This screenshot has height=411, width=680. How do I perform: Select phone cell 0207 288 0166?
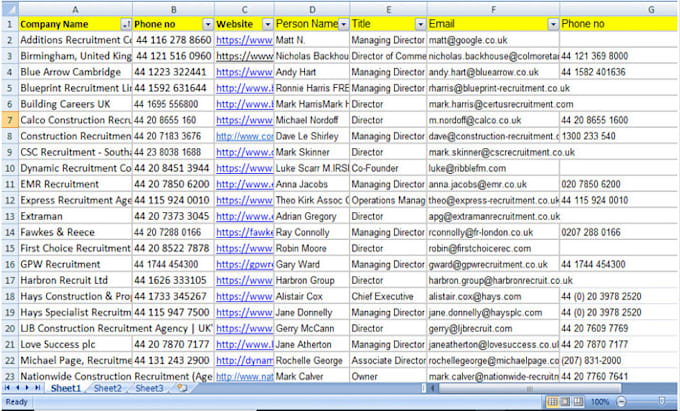(x=619, y=232)
